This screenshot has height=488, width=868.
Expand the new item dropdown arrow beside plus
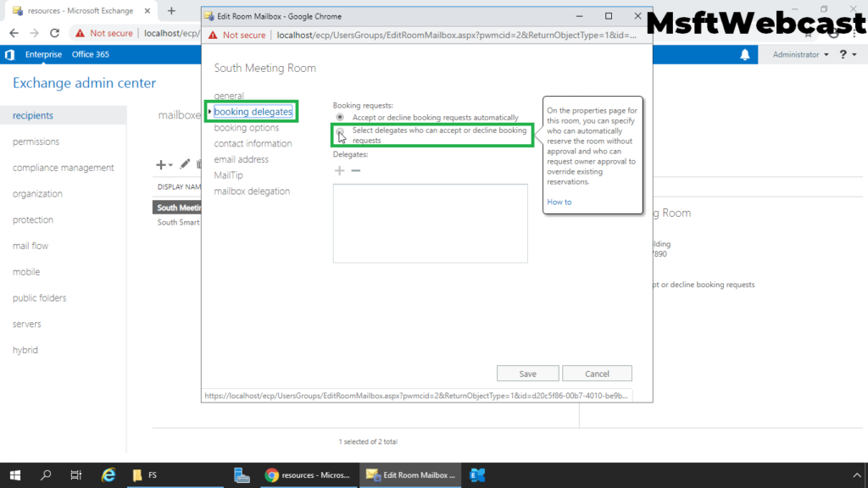[170, 165]
